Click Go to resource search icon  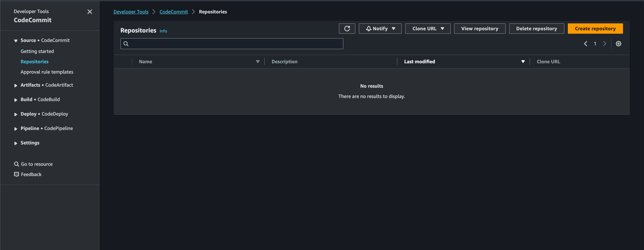click(17, 164)
